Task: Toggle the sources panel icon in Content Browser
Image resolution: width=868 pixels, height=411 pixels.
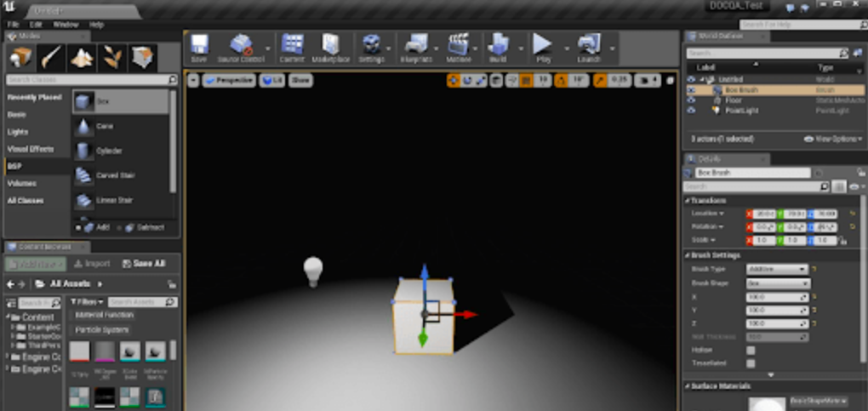Action: 10,303
